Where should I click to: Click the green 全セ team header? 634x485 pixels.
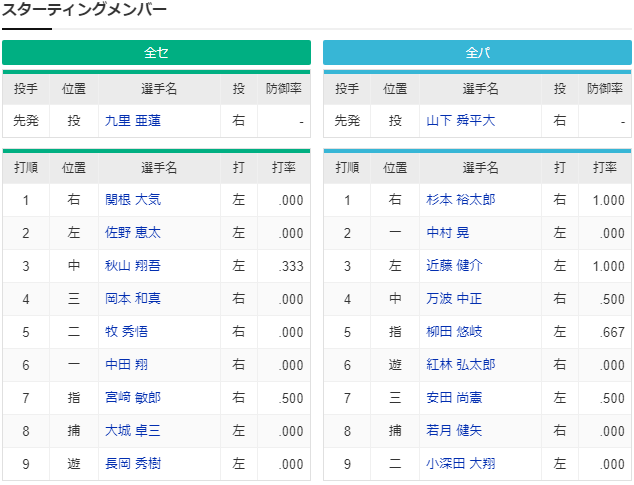[156, 52]
